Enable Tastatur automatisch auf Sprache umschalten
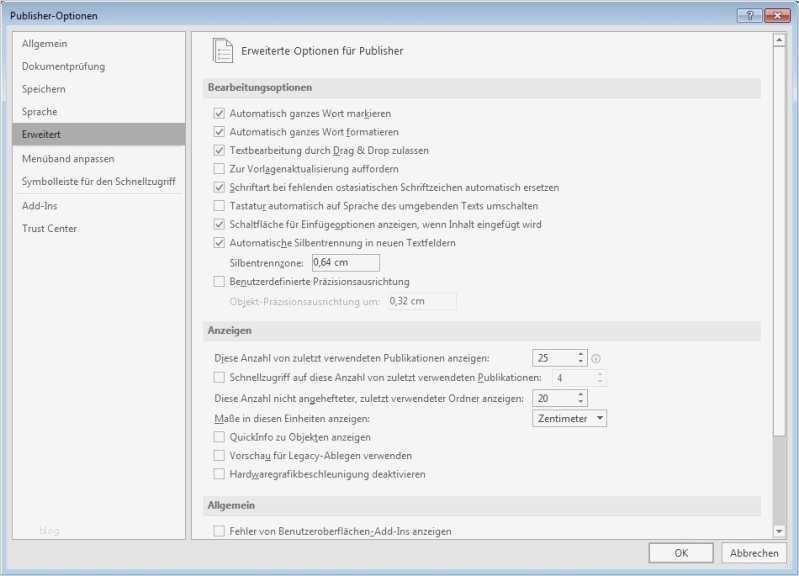The height and width of the screenshot is (576, 799). [219, 206]
